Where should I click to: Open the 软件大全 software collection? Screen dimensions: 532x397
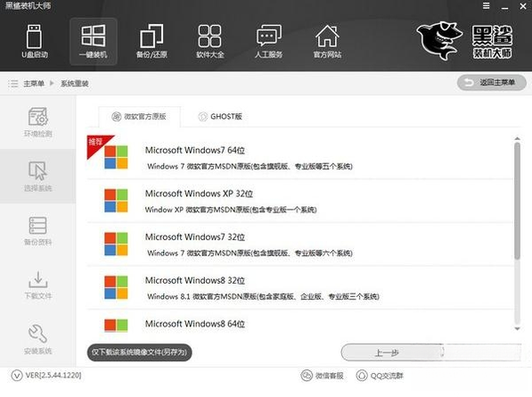click(x=209, y=41)
